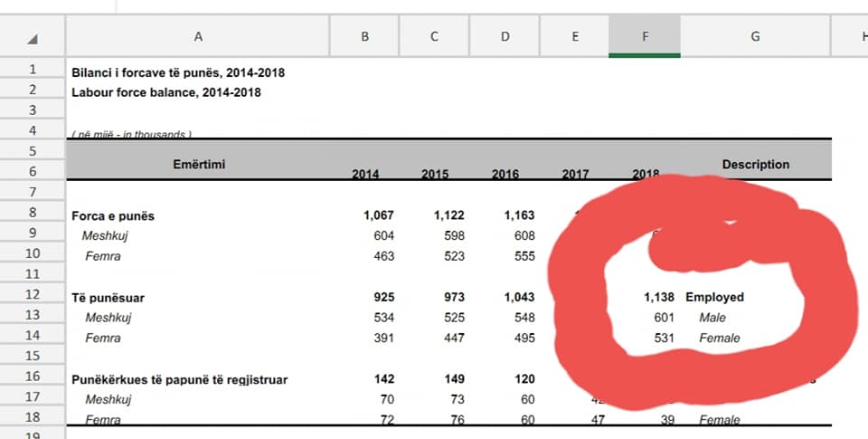This screenshot has width=868, height=439.
Task: Click cell value 447
Action: 454,339
